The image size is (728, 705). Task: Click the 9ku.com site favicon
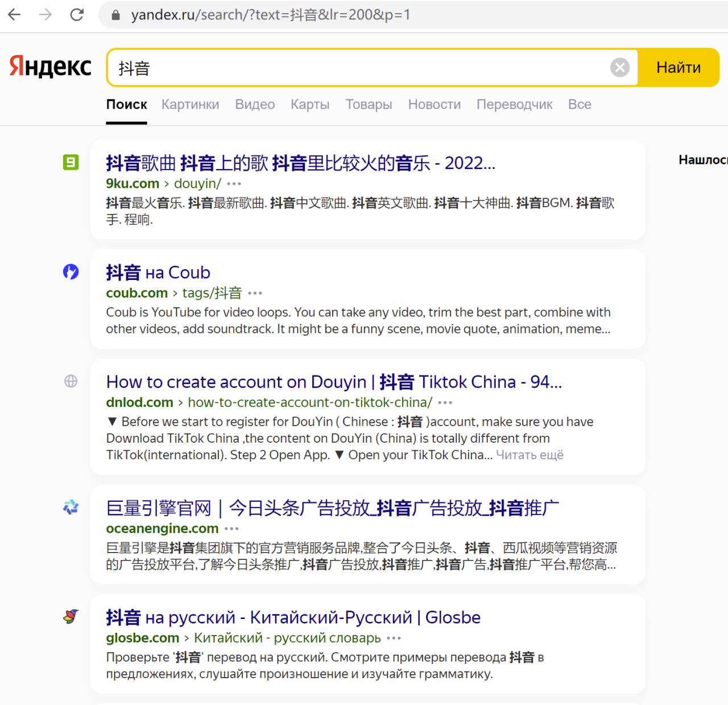coord(71,162)
